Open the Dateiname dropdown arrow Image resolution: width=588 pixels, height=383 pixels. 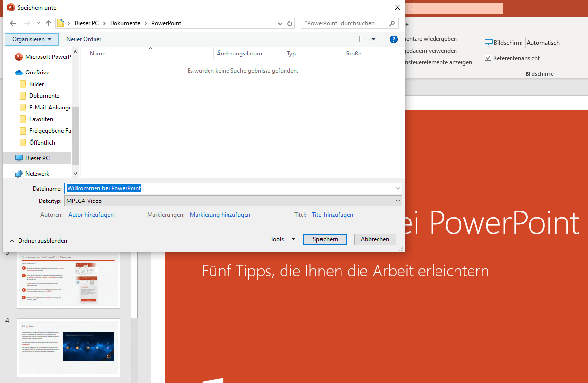click(398, 188)
